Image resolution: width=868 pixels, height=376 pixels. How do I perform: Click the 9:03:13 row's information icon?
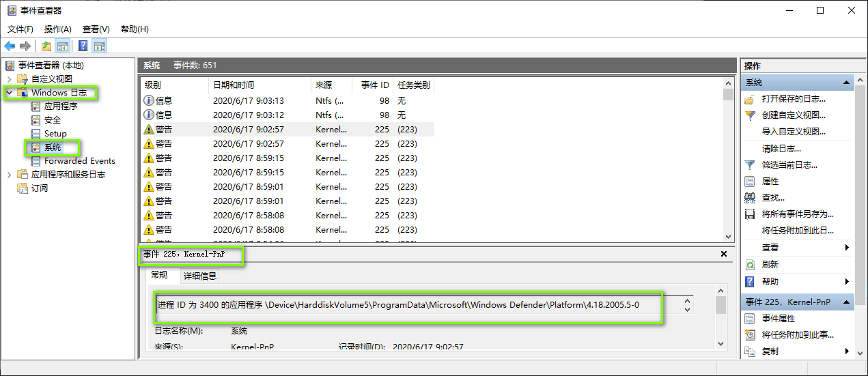point(149,101)
